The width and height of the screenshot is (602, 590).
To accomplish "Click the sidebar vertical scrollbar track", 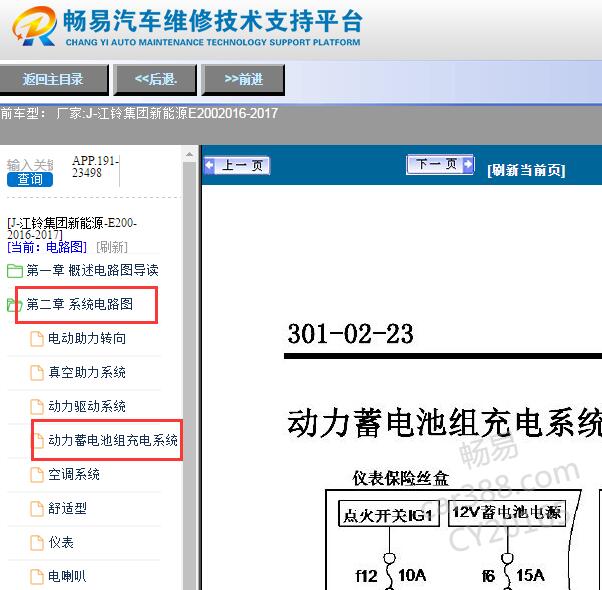I will click(189, 376).
